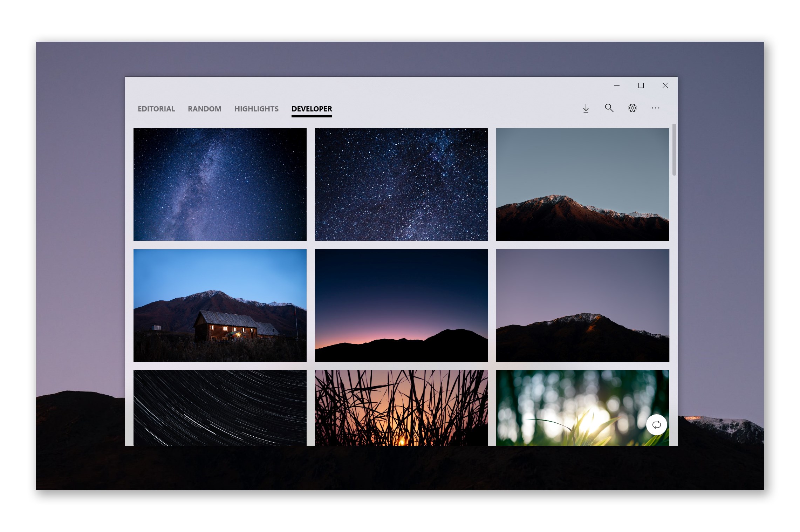Close the app window
Viewport: 800px width, 532px height.
tap(665, 86)
